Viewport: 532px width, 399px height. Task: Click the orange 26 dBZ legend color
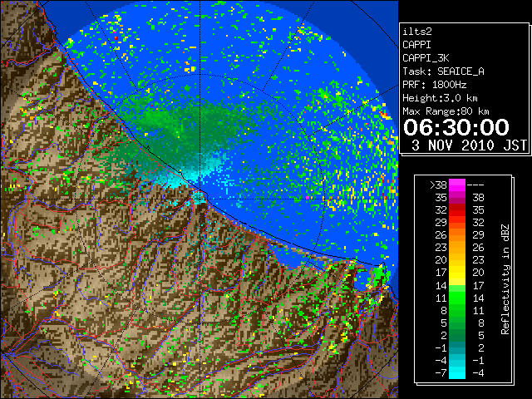(456, 235)
